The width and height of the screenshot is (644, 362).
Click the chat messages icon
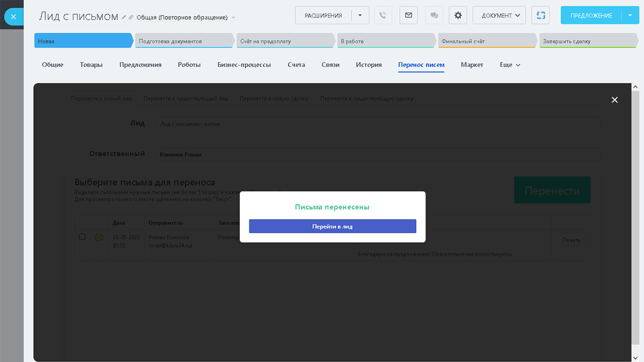[x=434, y=15]
